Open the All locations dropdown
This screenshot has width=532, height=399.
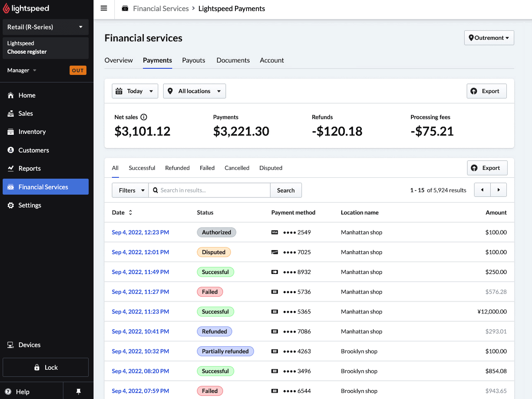194,91
